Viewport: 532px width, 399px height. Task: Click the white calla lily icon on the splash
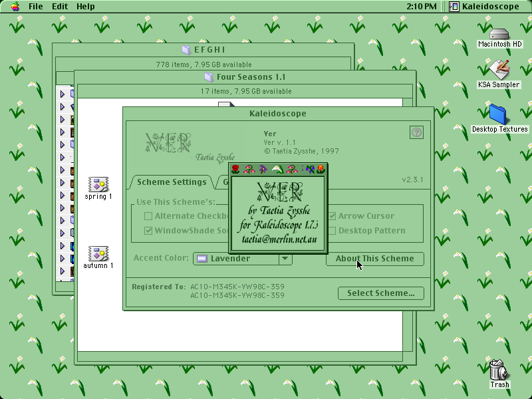[277, 169]
